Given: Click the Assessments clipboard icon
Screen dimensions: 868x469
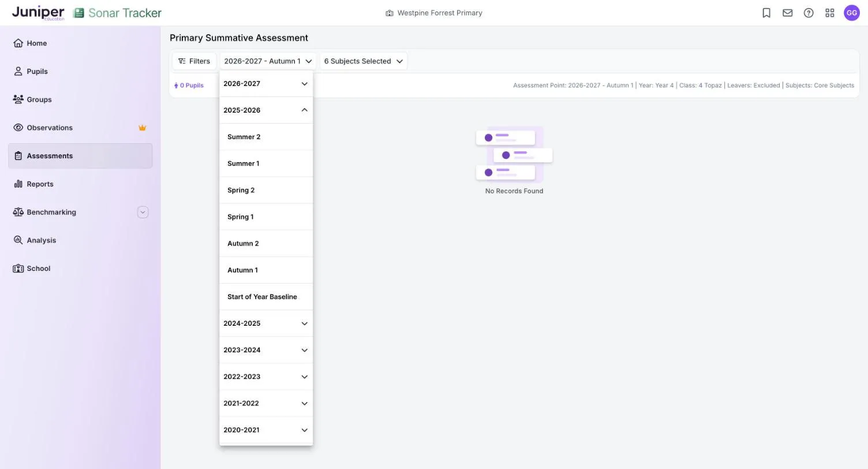Looking at the screenshot, I should tap(18, 156).
